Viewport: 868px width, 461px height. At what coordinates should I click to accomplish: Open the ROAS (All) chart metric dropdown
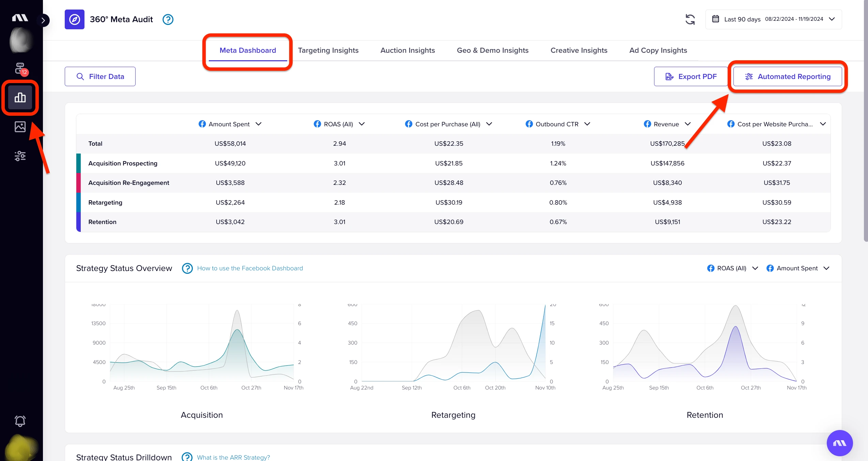[733, 268]
